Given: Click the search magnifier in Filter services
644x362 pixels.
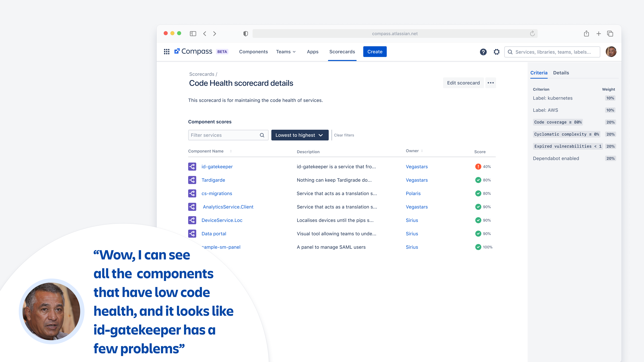Looking at the screenshot, I should (262, 135).
